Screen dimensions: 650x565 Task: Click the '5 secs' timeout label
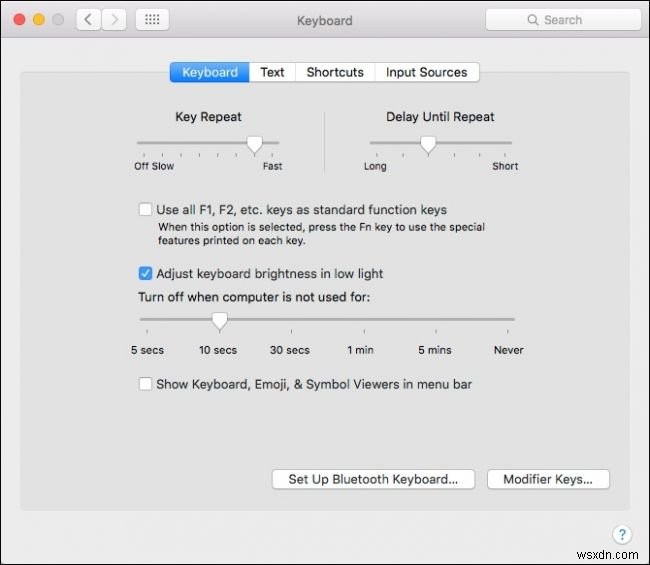pyautogui.click(x=147, y=350)
